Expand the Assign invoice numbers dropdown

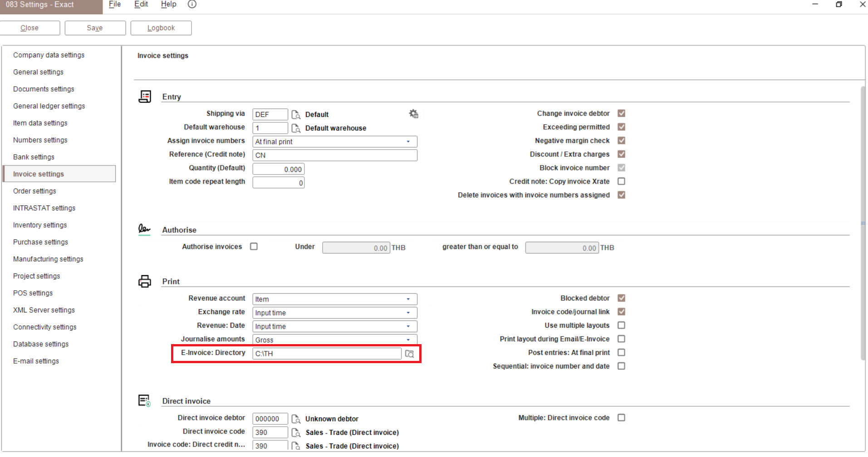click(x=408, y=142)
